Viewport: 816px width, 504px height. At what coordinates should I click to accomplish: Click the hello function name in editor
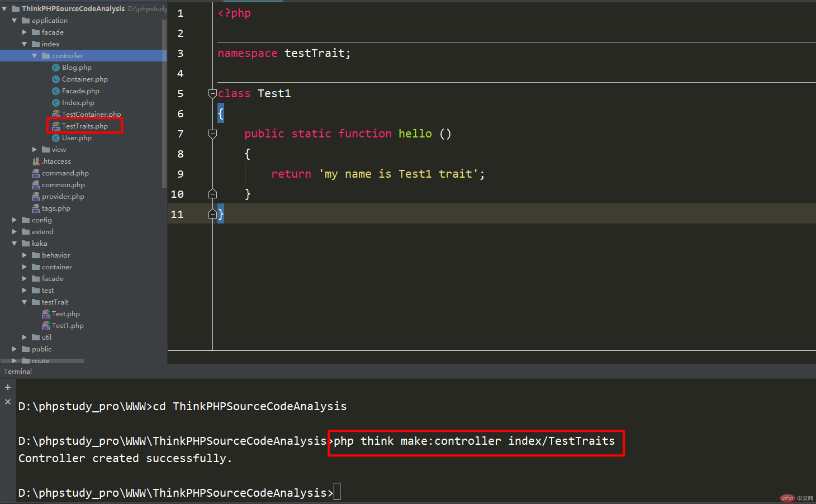tap(415, 134)
